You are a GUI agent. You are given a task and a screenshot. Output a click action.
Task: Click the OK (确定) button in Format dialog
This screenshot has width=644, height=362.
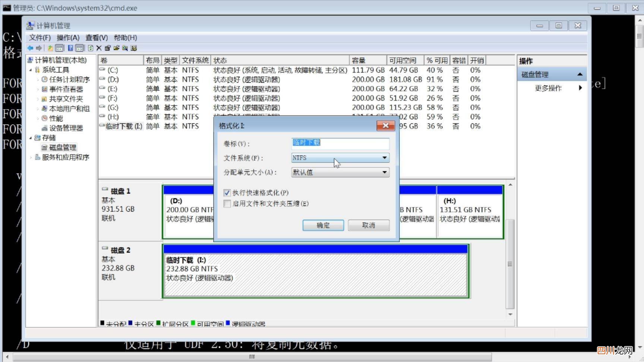[323, 225]
